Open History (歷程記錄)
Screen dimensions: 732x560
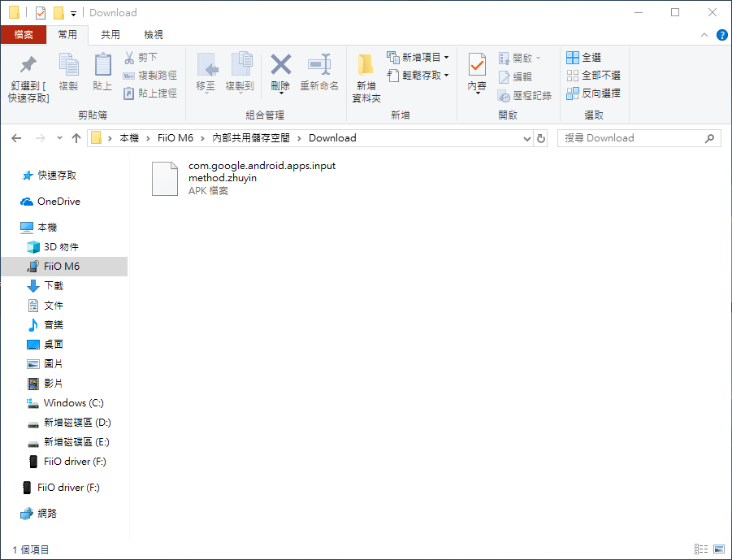[x=524, y=96]
